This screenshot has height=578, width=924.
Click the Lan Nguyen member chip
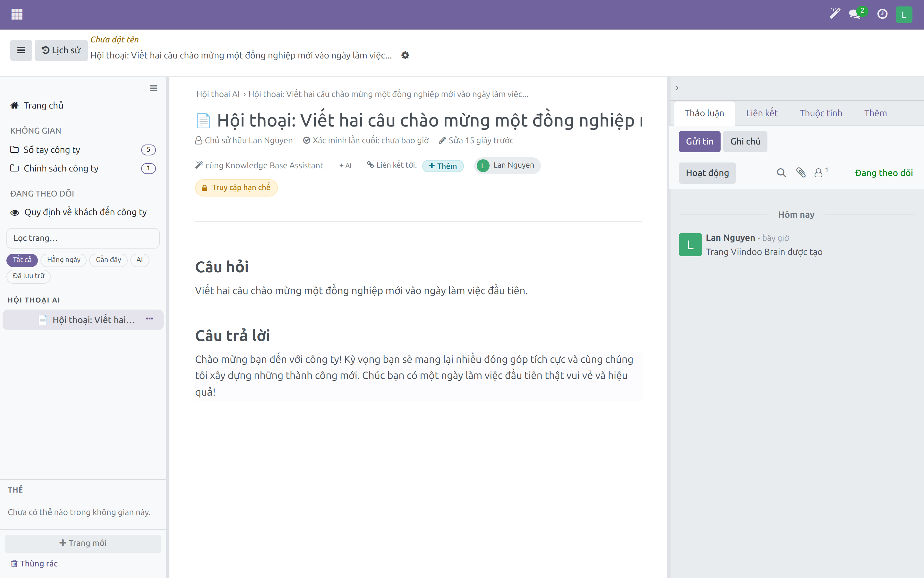[x=507, y=165]
